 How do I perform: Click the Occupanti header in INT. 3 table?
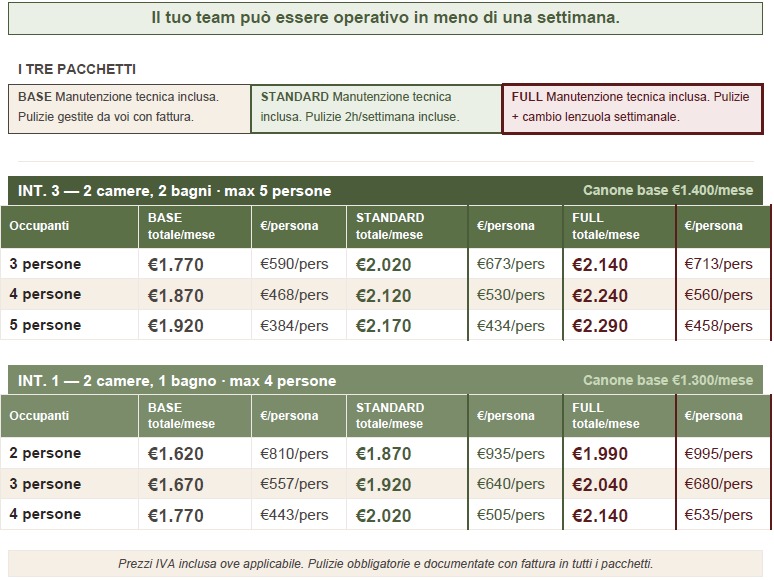(x=40, y=227)
